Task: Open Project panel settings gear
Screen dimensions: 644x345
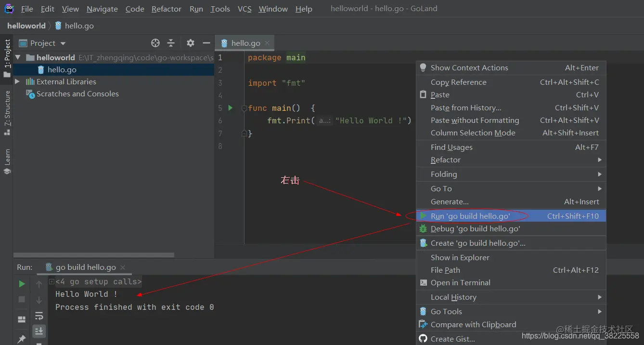Action: coord(191,43)
